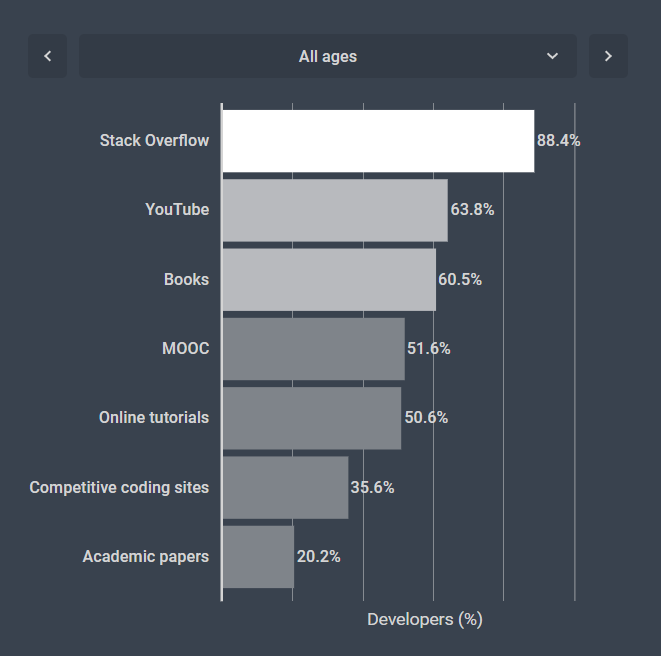Click the next age group arrow
This screenshot has height=656, width=661.
click(x=608, y=56)
